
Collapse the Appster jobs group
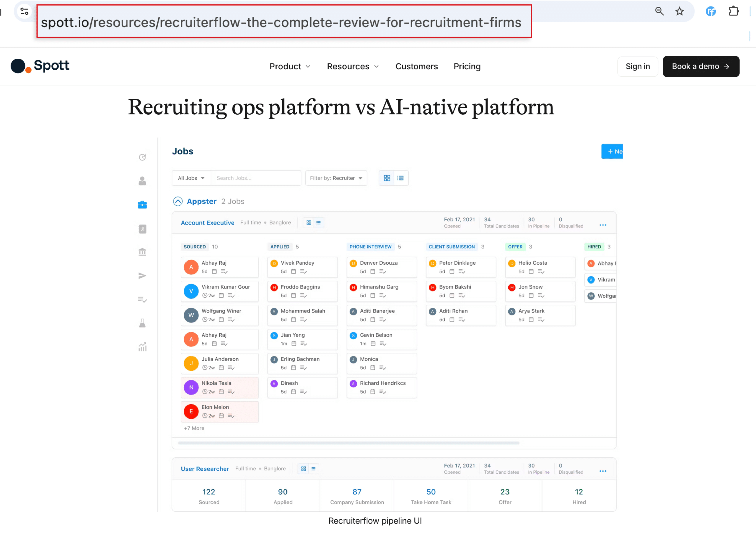[178, 201]
